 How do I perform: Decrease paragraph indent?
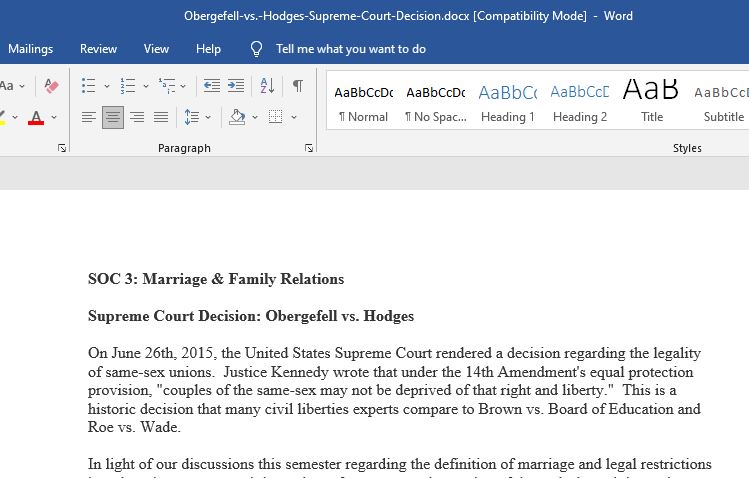click(x=212, y=86)
